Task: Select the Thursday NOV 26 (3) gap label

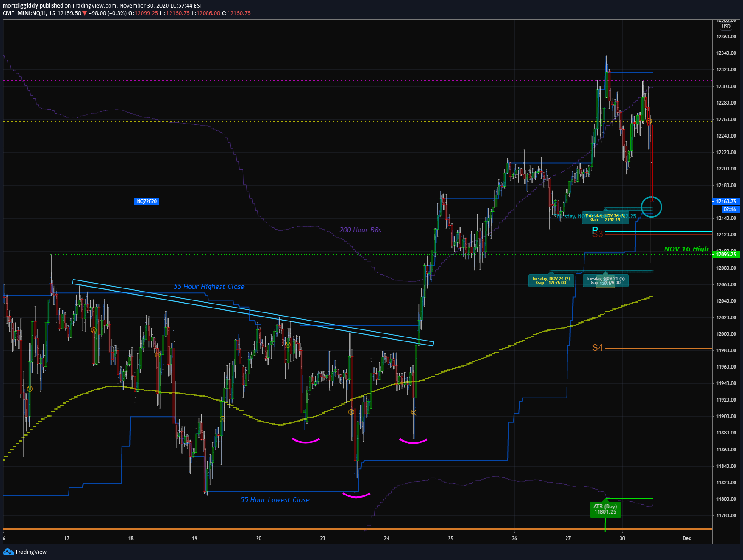Action: pyautogui.click(x=605, y=218)
